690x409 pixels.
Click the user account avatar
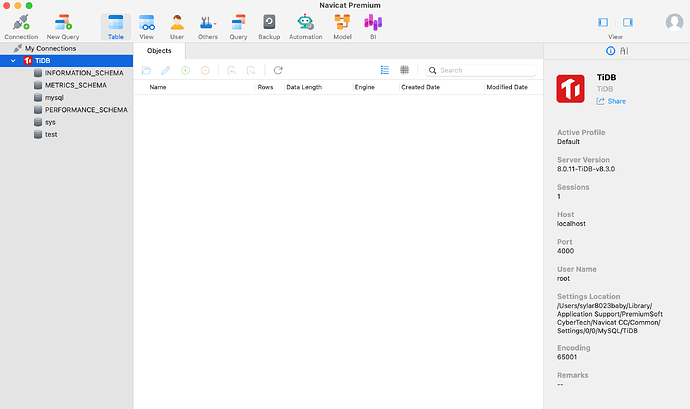(x=674, y=22)
